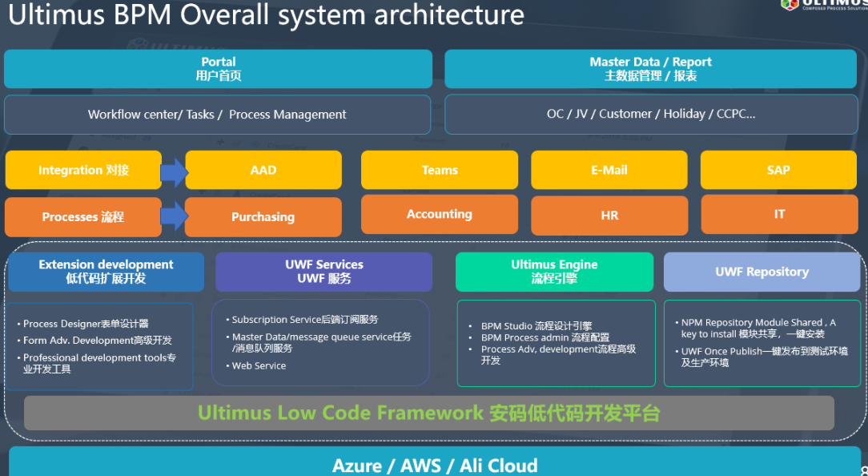Click the Ultimus Low Code Framework banner
This screenshot has width=868, height=476.
tap(429, 413)
